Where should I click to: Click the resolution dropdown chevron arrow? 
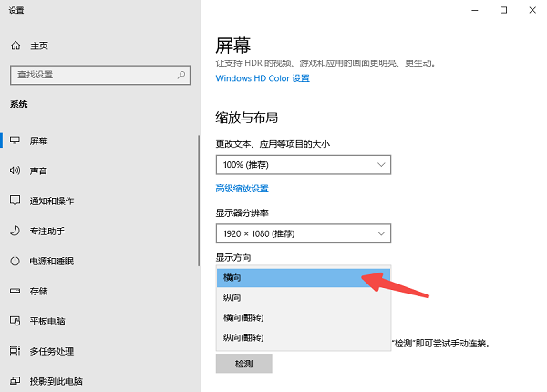tap(381, 233)
